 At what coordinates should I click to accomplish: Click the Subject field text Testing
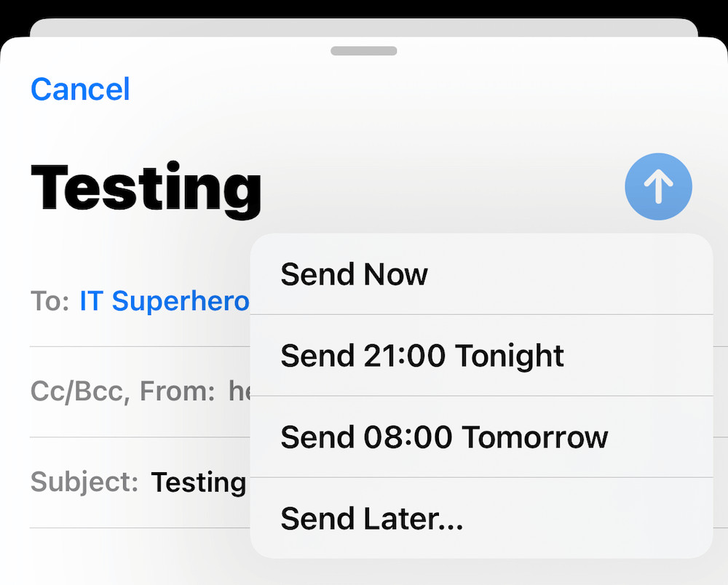pyautogui.click(x=198, y=482)
